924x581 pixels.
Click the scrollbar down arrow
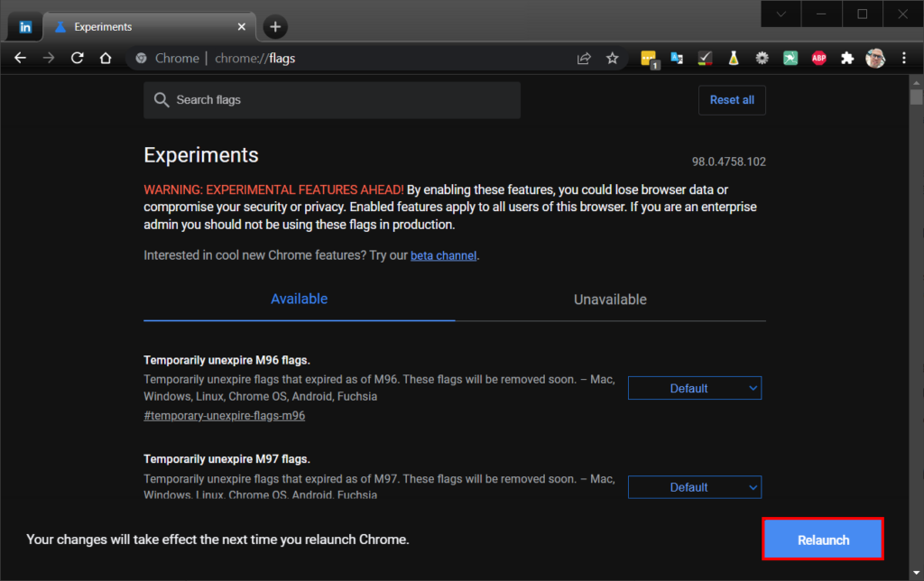[916, 572]
